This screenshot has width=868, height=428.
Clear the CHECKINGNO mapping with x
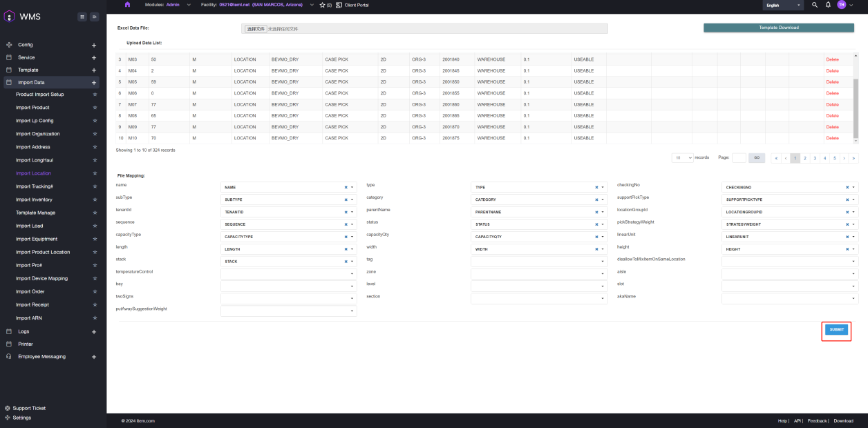847,187
